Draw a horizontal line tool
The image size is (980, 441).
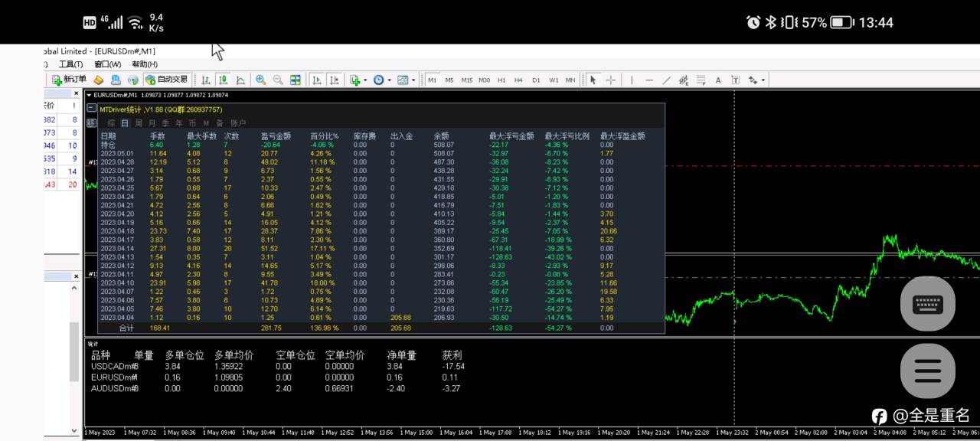click(x=649, y=80)
